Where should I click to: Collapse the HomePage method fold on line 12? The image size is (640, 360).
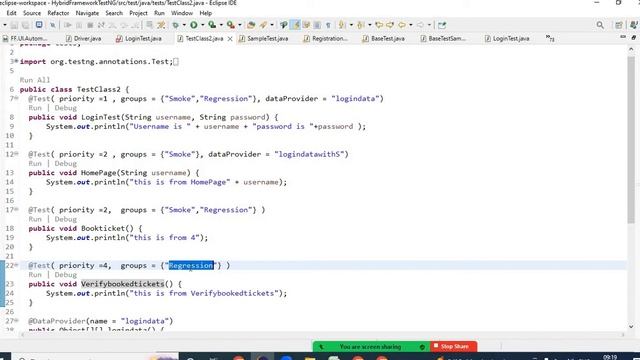[16, 153]
